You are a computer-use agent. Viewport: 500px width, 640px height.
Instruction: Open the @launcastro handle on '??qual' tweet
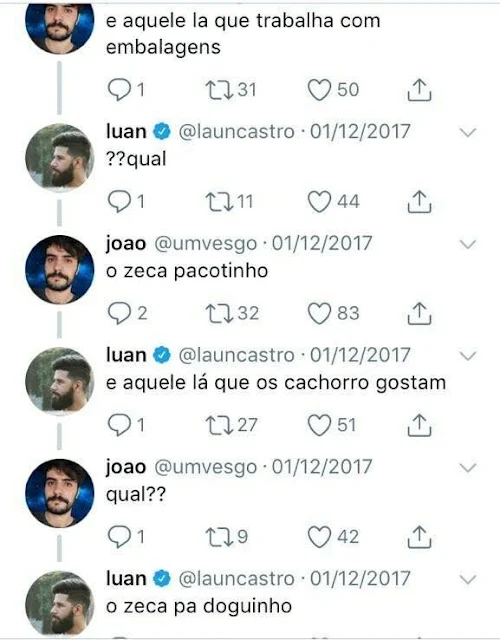(x=237, y=132)
